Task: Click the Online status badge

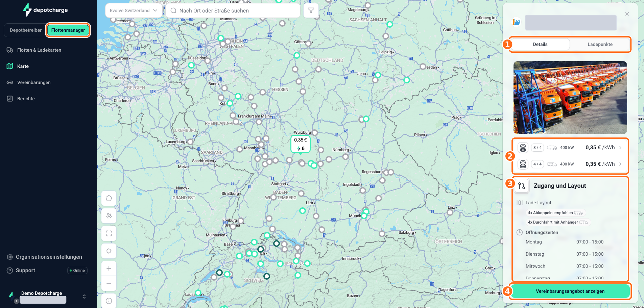Action: pos(77,271)
